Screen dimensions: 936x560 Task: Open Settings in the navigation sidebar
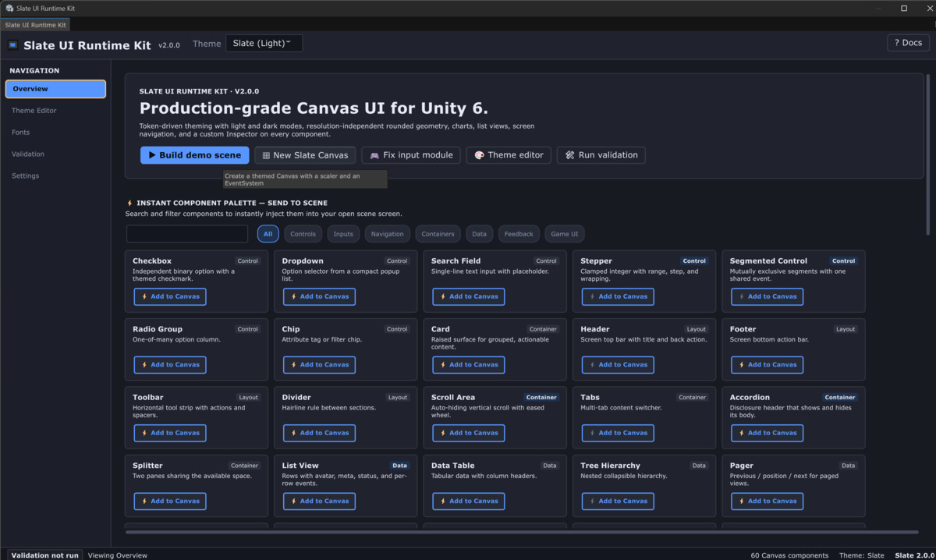[x=55, y=176]
